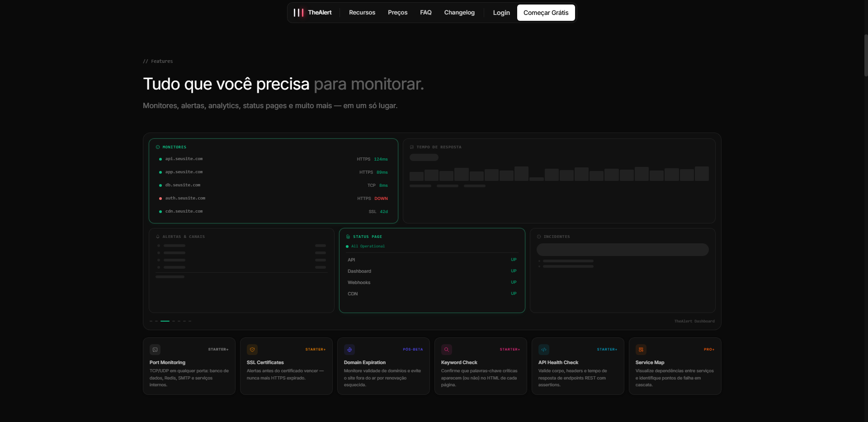Click the TEMPO DE RESPOSTA panel heading
The image size is (868, 422).
pos(439,147)
